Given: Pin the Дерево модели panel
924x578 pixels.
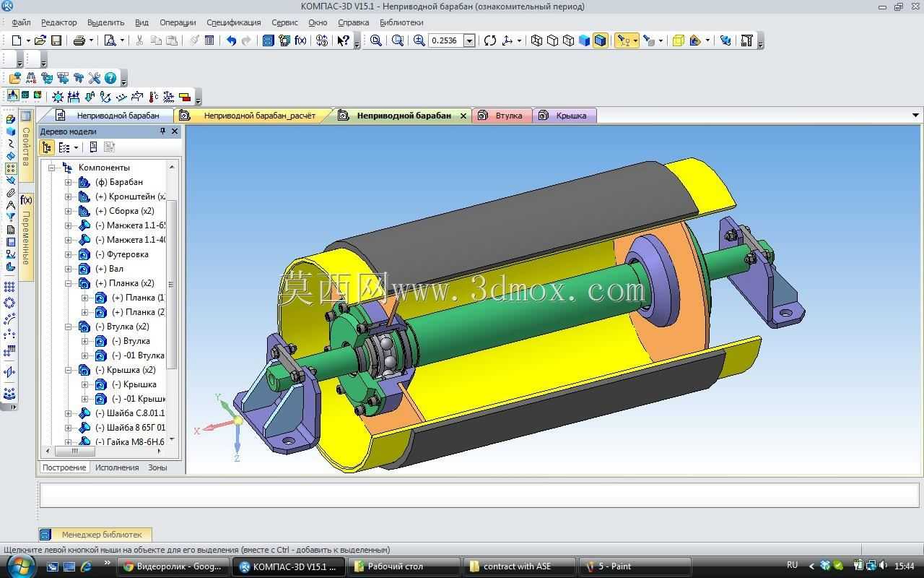Looking at the screenshot, I should 162,131.
